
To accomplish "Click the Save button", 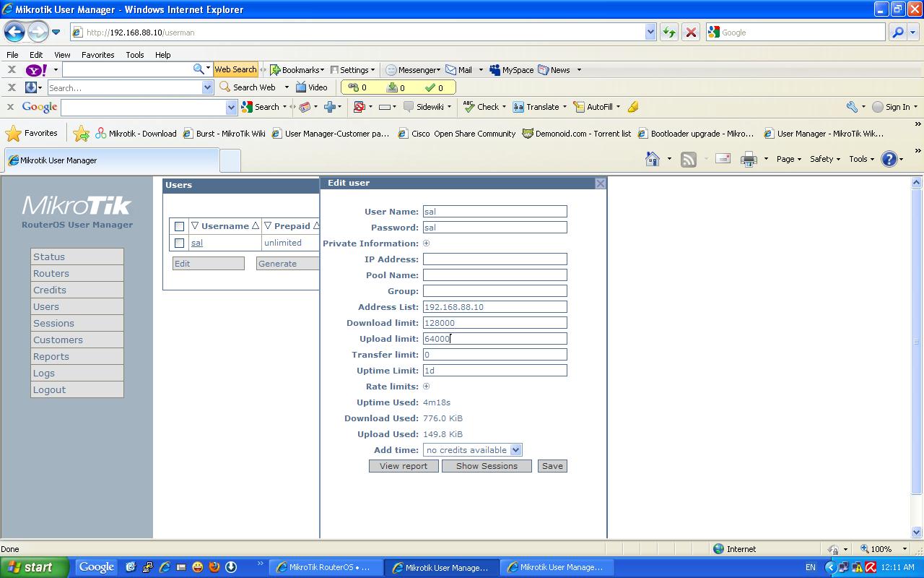I will point(552,466).
